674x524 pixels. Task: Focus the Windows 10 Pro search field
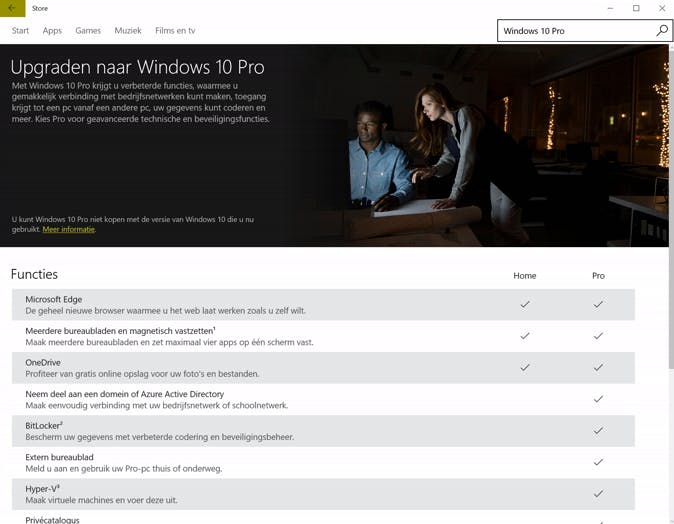click(575, 31)
